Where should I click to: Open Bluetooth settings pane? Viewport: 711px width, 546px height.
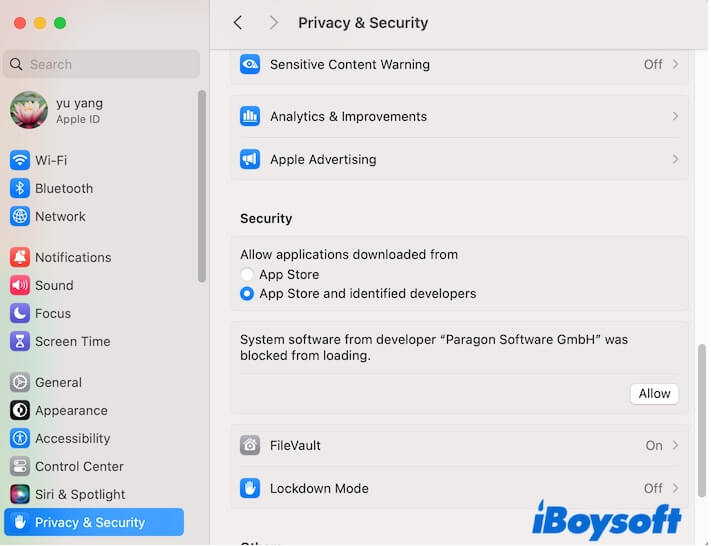95,188
